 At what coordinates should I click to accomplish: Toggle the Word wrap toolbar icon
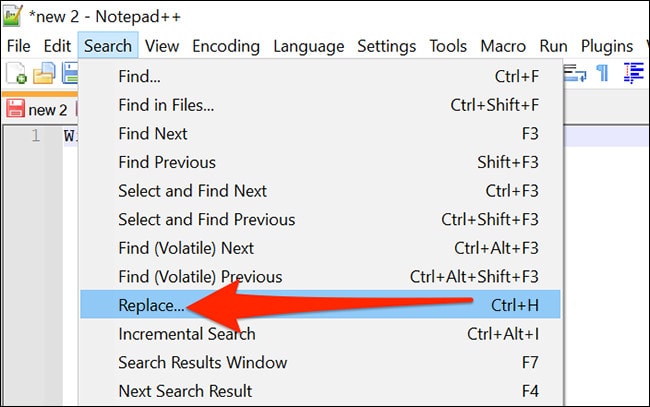tap(574, 72)
